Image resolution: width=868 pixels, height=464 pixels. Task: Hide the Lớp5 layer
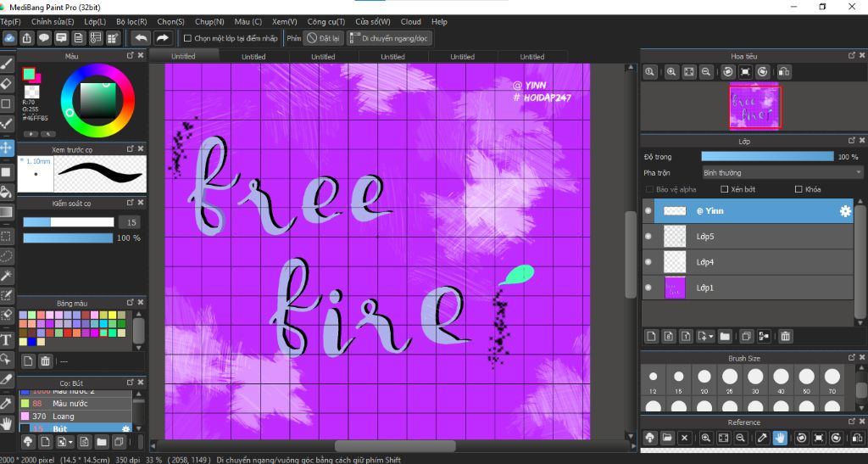(648, 237)
